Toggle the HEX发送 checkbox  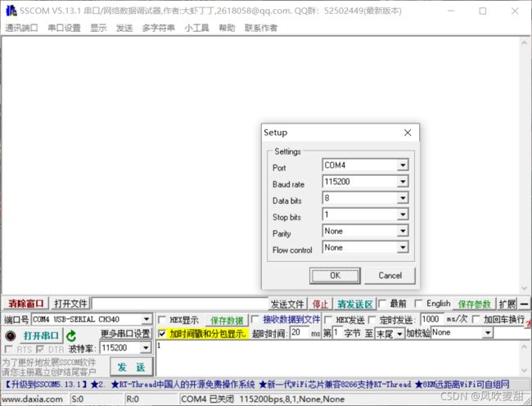328,319
